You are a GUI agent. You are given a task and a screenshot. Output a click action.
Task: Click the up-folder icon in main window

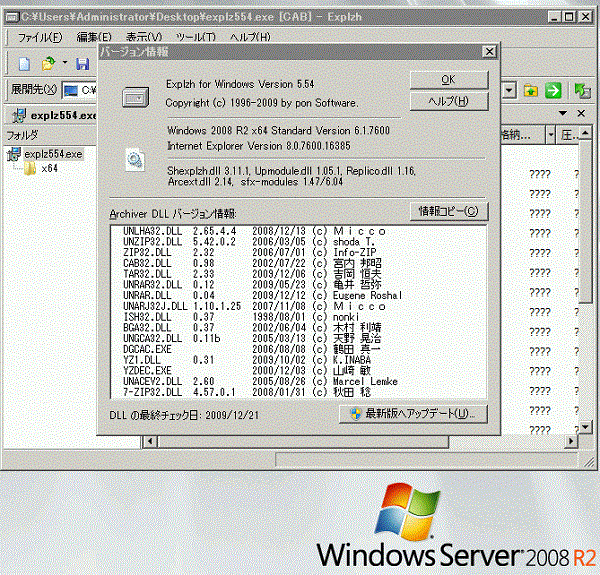(531, 91)
